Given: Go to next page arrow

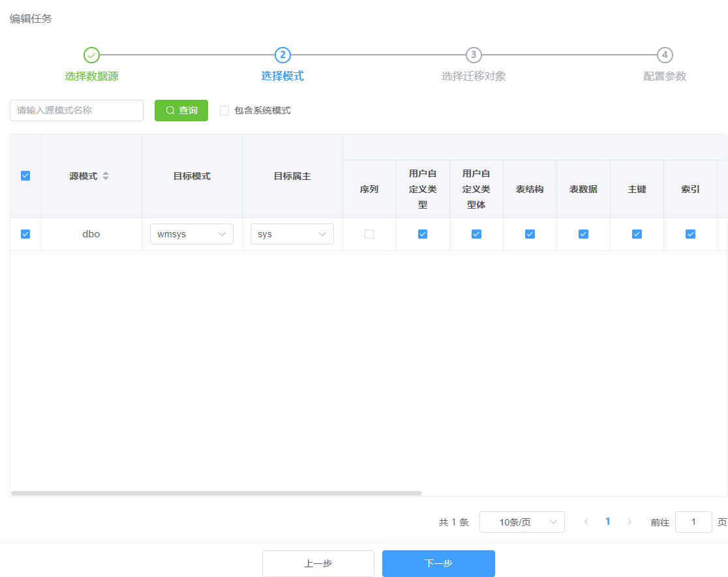Looking at the screenshot, I should [x=629, y=522].
